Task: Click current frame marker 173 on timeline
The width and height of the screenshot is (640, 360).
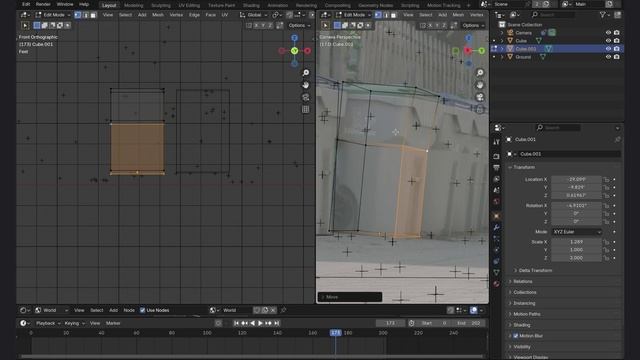Action: click(335, 333)
